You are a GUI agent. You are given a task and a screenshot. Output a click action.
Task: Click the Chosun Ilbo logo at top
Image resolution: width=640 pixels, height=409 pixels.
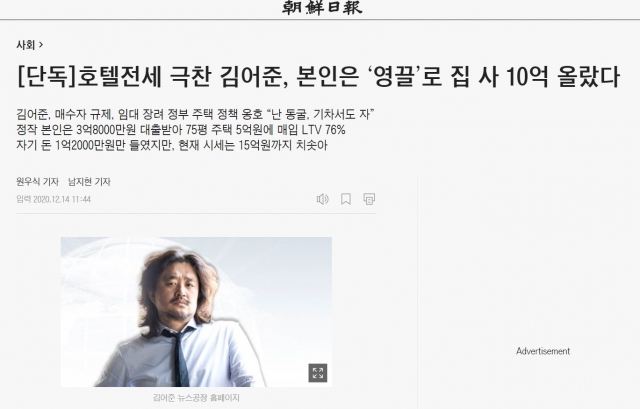(322, 7)
